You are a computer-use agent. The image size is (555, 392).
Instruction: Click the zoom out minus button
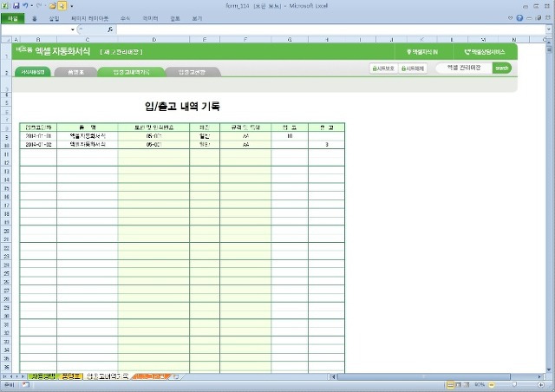[492, 385]
